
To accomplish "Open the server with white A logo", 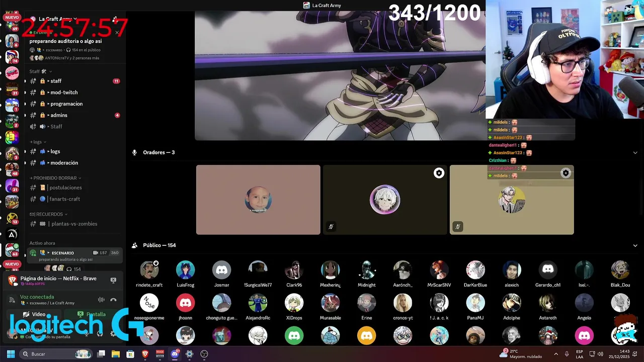I will [x=12, y=234].
